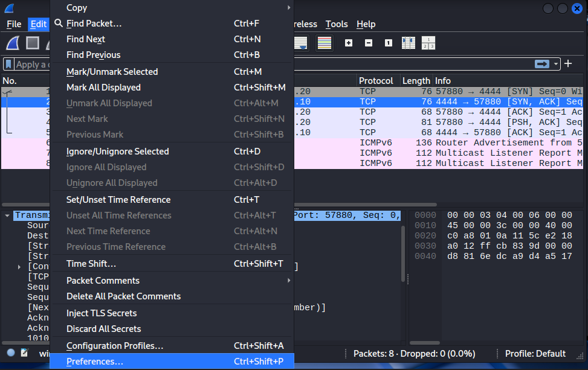
Task: Open the capture file comment icon in status bar
Action: [25, 353]
